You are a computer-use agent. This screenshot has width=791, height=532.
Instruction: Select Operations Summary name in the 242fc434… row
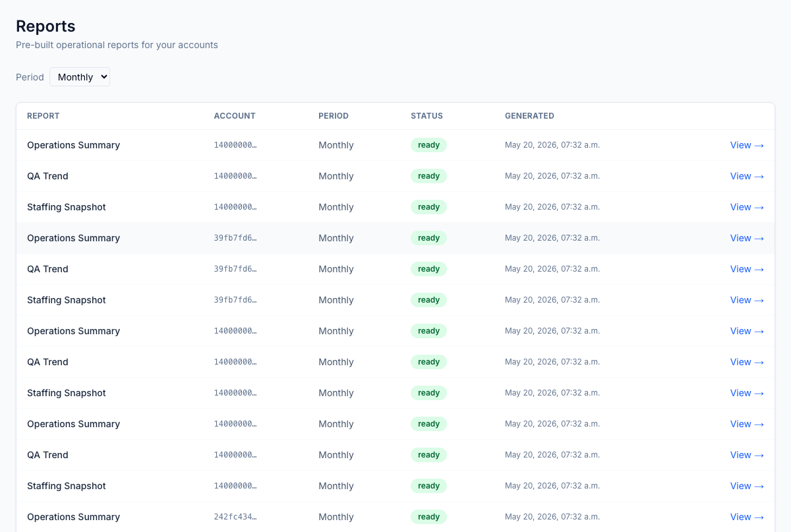pyautogui.click(x=73, y=517)
